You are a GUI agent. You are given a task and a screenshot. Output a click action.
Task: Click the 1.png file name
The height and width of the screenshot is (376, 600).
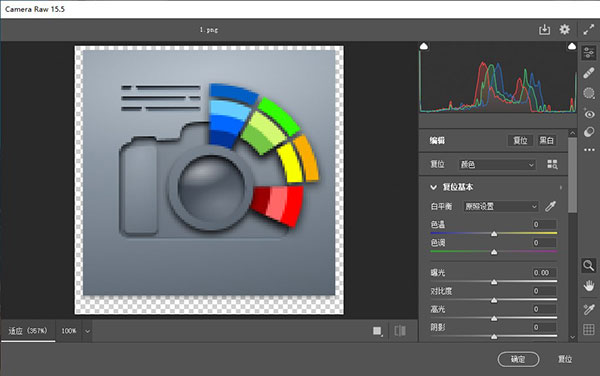209,30
